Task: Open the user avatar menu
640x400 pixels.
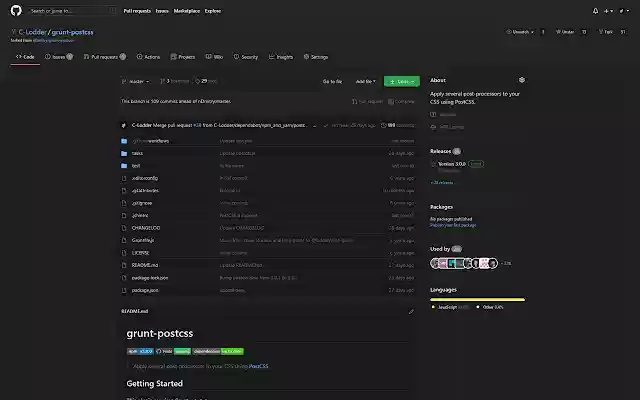Action: coord(624,11)
